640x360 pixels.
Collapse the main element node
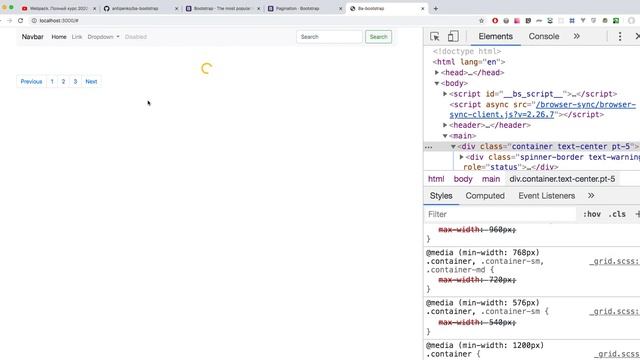[445, 136]
